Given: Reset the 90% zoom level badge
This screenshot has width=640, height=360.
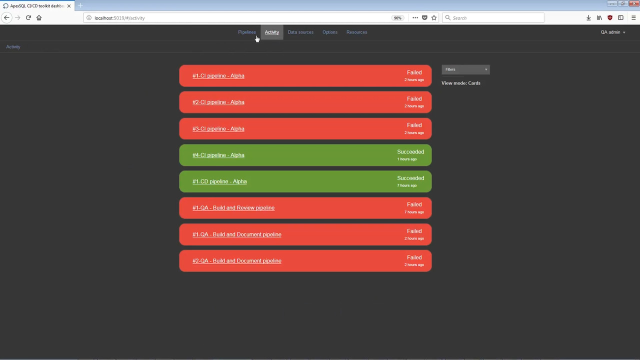Looking at the screenshot, I should pos(397,18).
